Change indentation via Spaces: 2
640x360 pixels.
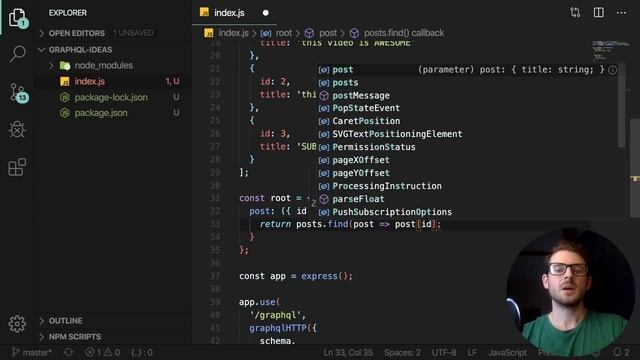(x=402, y=352)
